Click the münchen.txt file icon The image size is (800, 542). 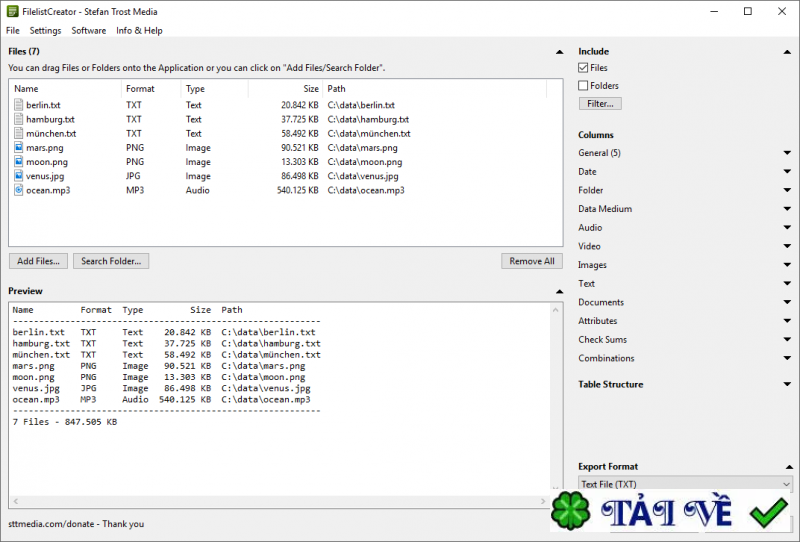(x=18, y=133)
